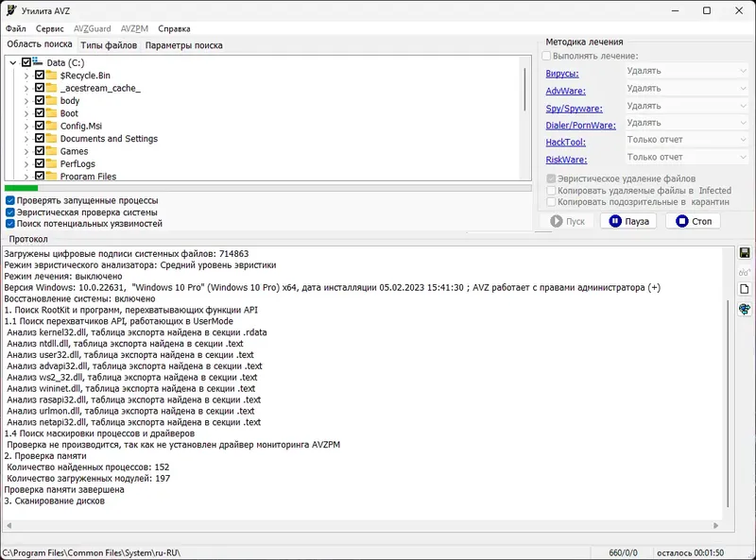Toggle 'Эвристическое удаление файлов' checkbox

551,178
